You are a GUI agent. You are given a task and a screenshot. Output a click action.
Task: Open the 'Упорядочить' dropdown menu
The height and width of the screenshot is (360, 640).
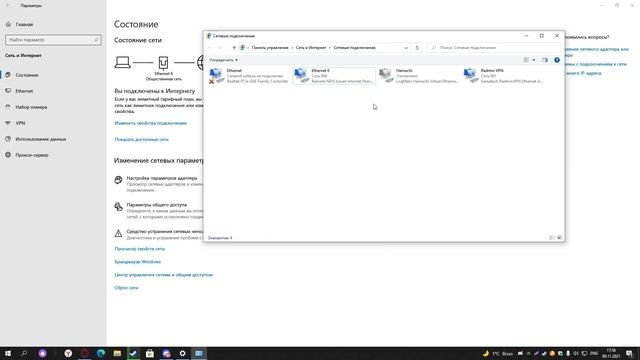(x=223, y=60)
